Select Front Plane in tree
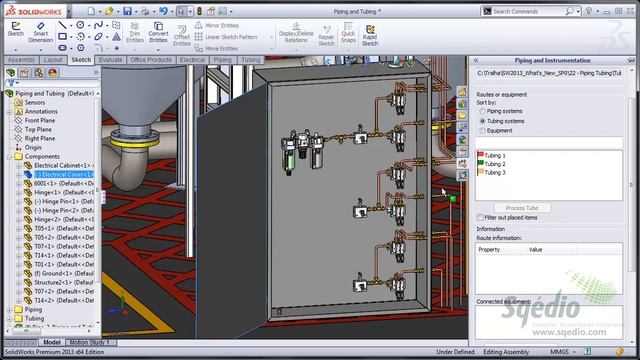Screen dimensions: 640x360 click(40, 120)
